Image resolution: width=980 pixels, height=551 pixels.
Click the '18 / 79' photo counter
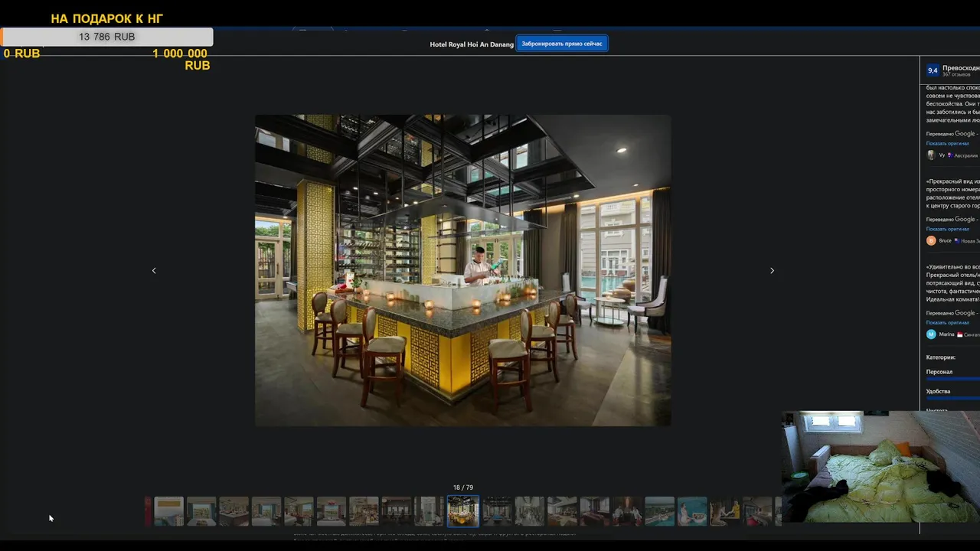pos(462,487)
